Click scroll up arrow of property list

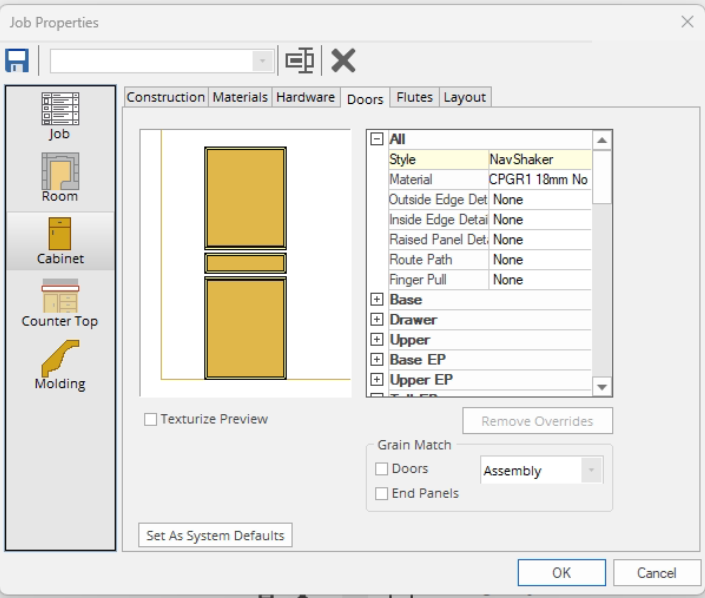pos(602,141)
